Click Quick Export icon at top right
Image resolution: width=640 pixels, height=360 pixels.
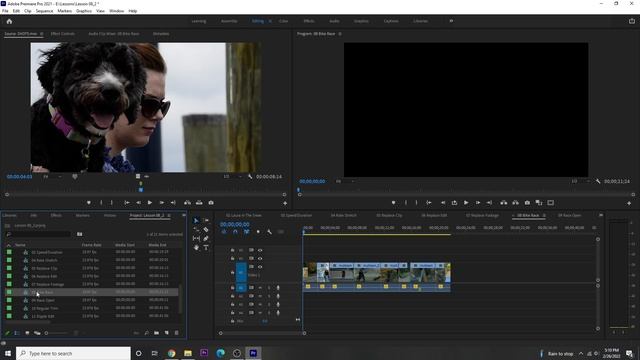[632, 21]
